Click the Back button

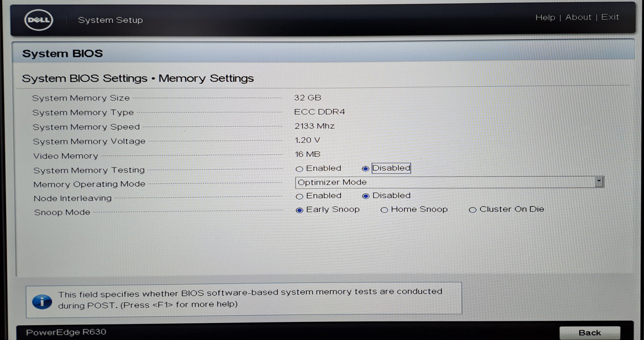(590, 333)
